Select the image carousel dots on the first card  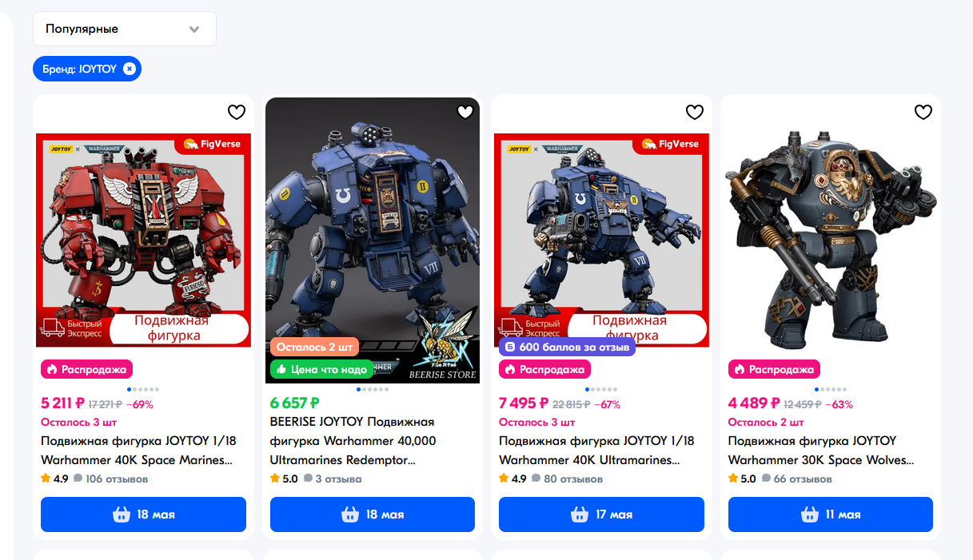tap(144, 389)
